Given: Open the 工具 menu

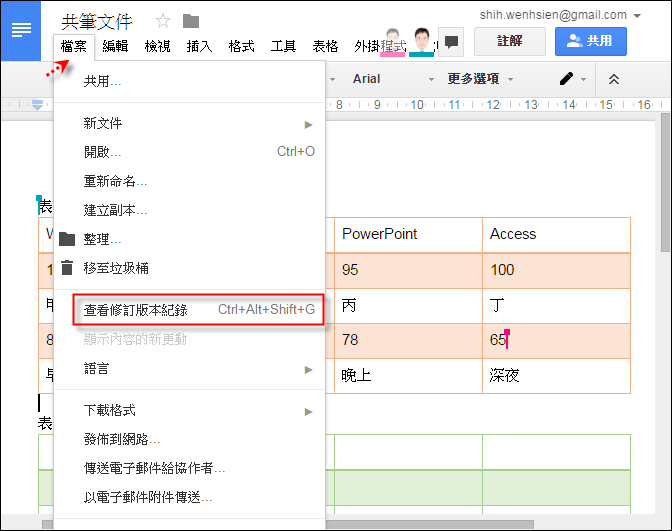Looking at the screenshot, I should coord(283,46).
